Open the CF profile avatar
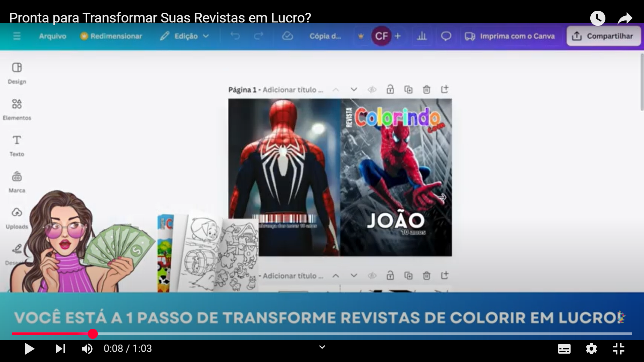644x362 pixels. pos(381,36)
